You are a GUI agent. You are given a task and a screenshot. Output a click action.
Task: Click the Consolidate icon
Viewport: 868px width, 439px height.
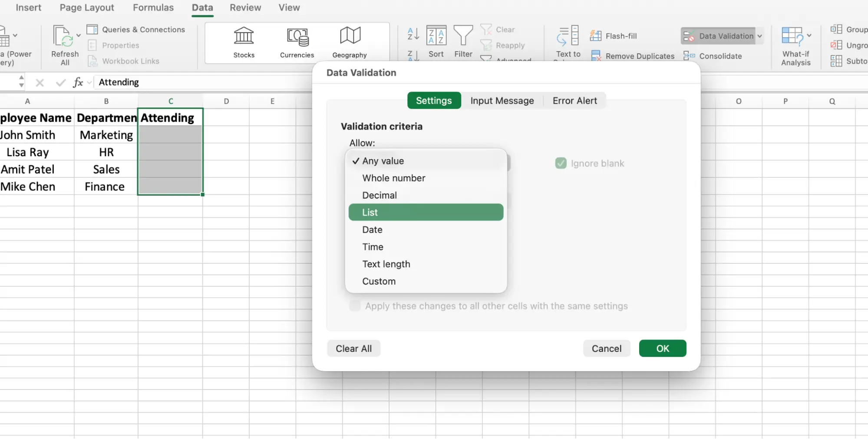[x=688, y=56]
